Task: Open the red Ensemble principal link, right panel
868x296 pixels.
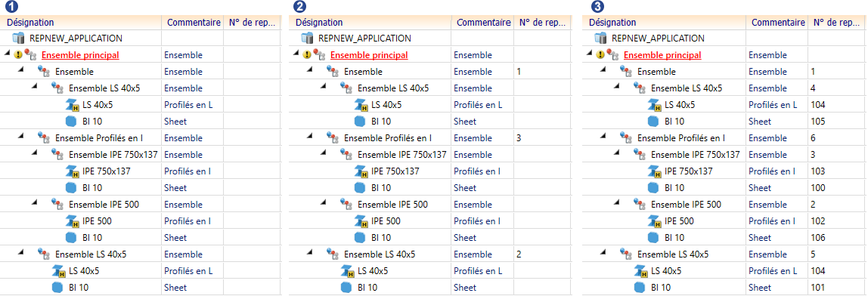Action: (662, 55)
